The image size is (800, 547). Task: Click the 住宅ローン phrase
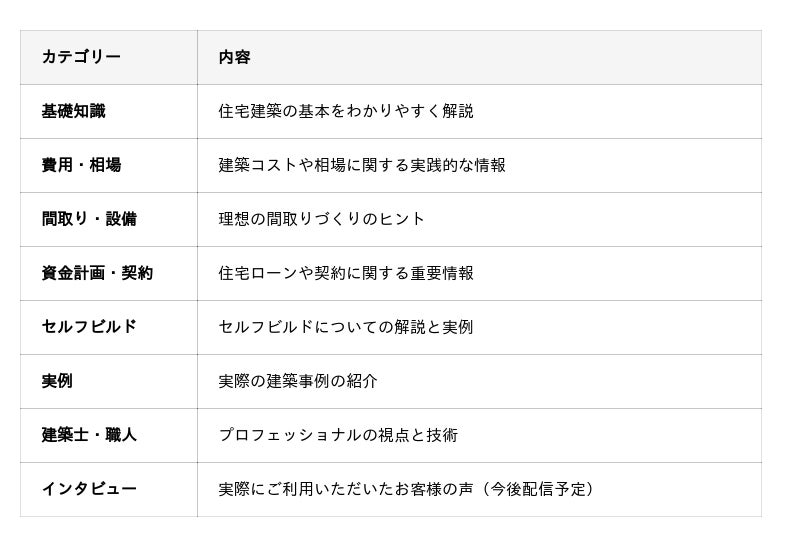tap(258, 273)
